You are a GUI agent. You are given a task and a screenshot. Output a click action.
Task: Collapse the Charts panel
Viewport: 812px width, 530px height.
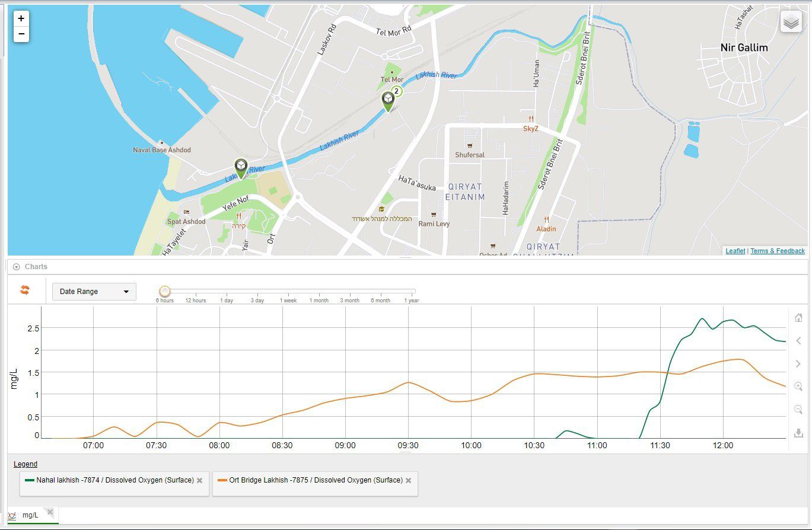coord(16,267)
